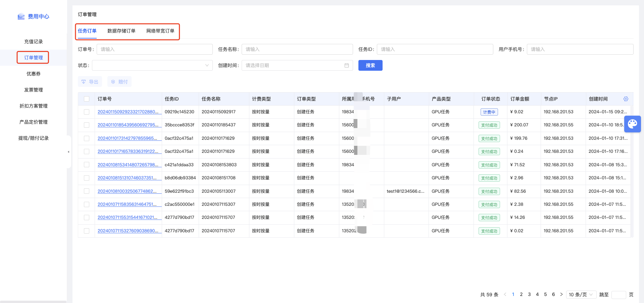Open the 创建时间 date picker field
This screenshot has height=303, width=644.
(x=297, y=65)
